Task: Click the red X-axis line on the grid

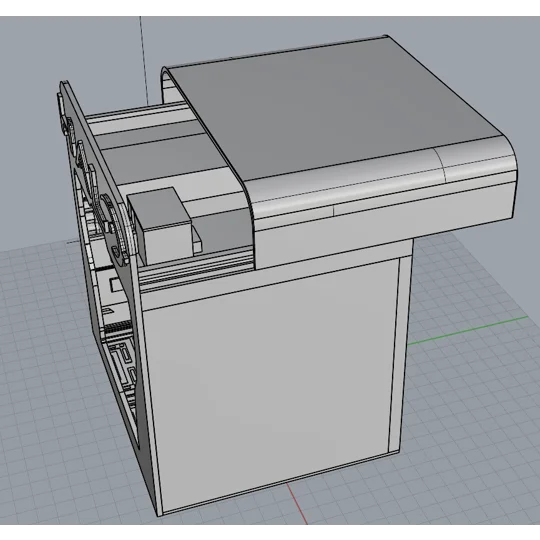Action: click(x=297, y=503)
